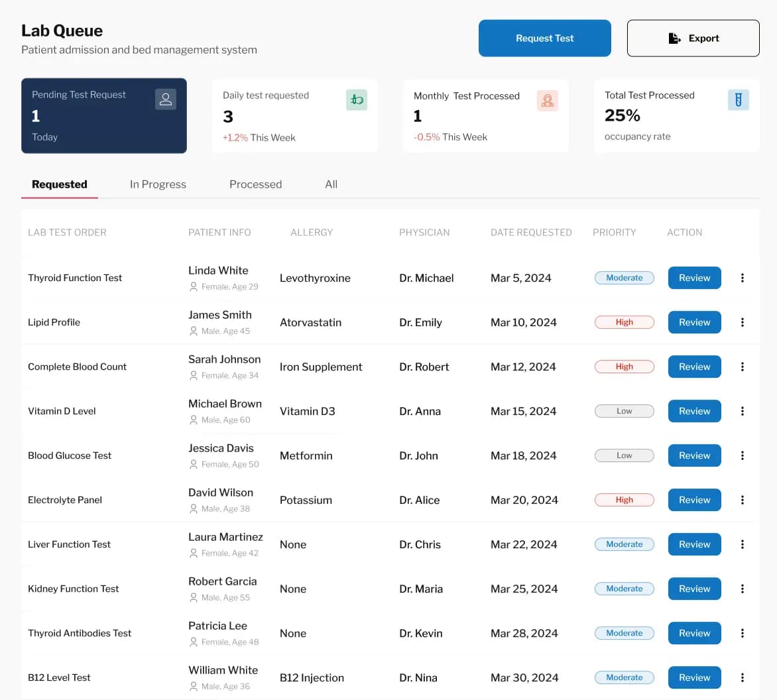The image size is (777, 700).
Task: Open three-dot menu for Lipid Profile row
Action: pyautogui.click(x=742, y=322)
